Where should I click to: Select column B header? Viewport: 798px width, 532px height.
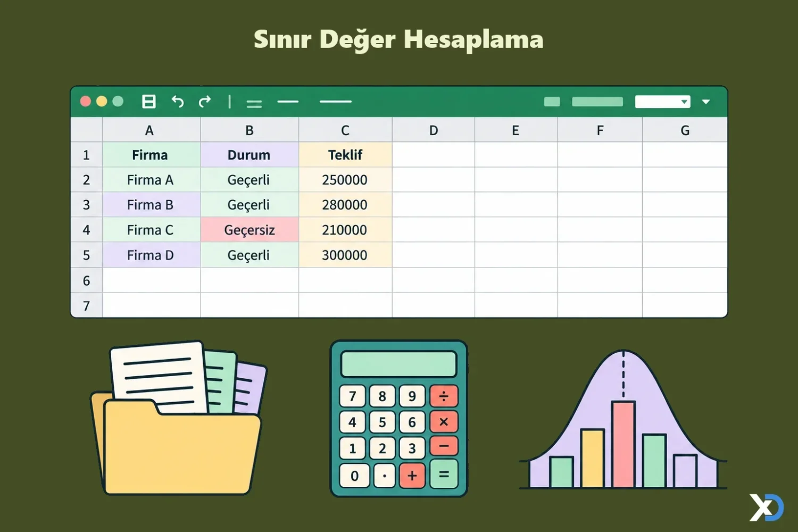[250, 130]
